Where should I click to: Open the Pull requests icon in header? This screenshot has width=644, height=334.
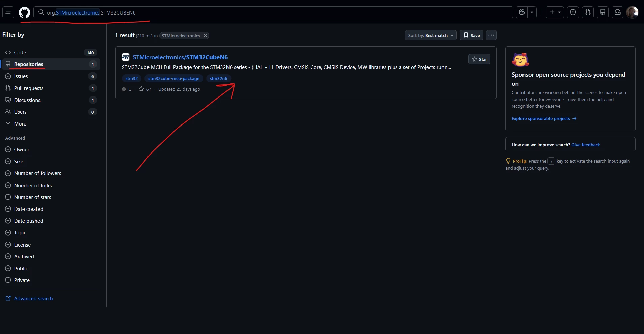[588, 12]
